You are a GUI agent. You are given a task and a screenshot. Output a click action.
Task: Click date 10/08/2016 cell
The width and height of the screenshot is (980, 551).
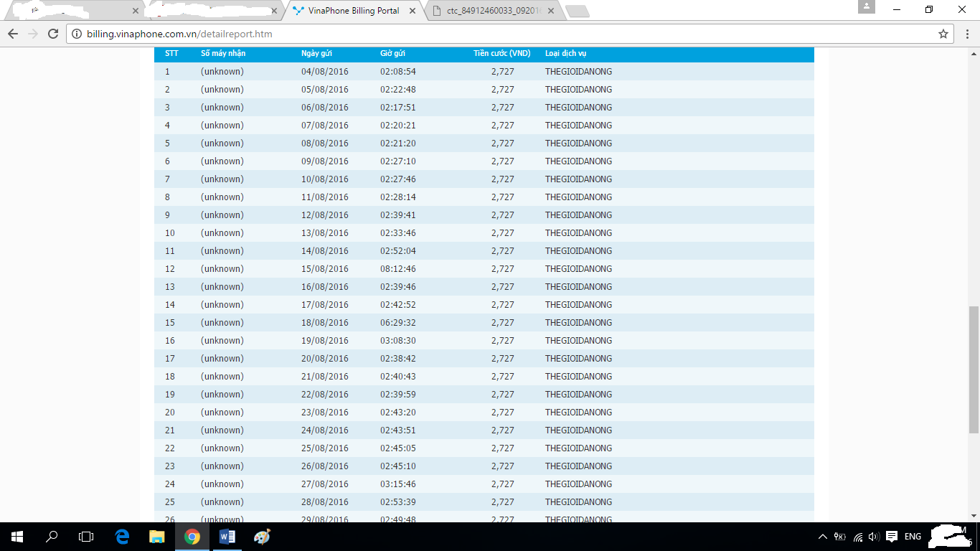click(x=325, y=179)
